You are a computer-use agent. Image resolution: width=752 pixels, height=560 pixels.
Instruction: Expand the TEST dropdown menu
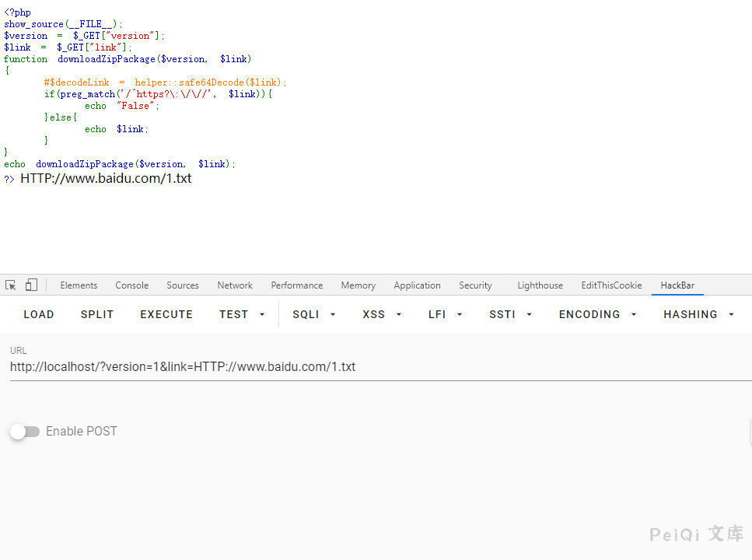click(x=242, y=314)
